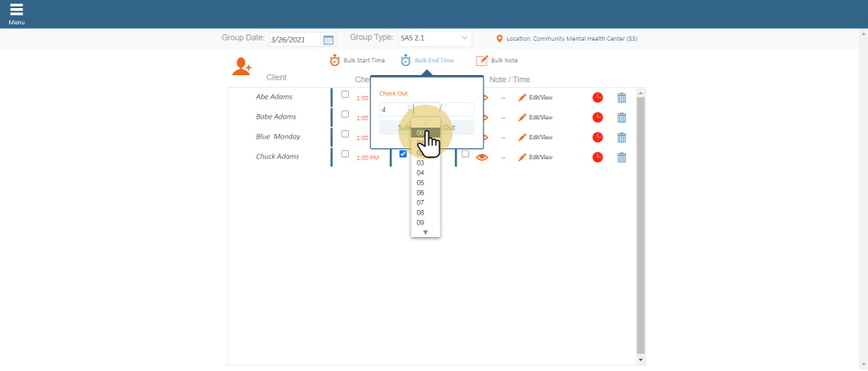Toggle eye icon for Chuck Adams

(482, 157)
